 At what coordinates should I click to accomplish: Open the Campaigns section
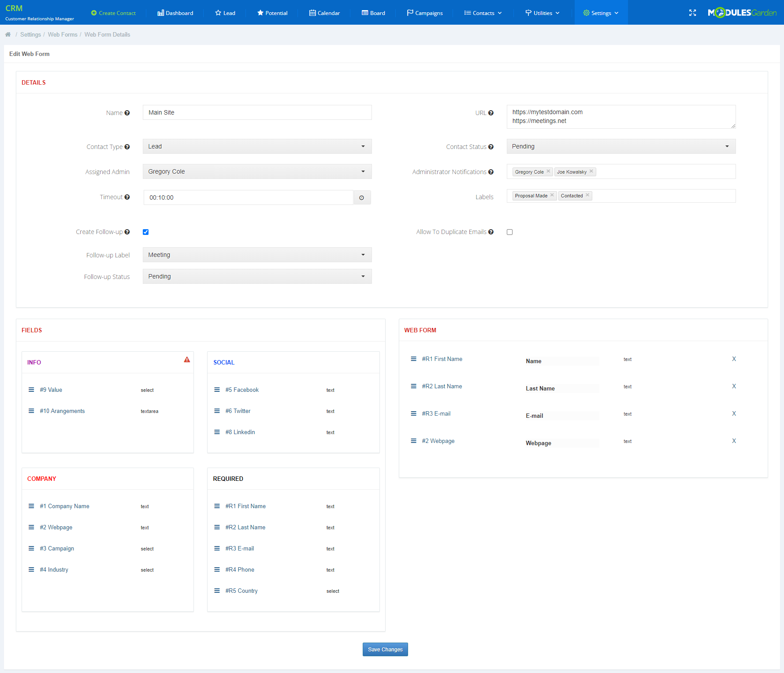[424, 13]
